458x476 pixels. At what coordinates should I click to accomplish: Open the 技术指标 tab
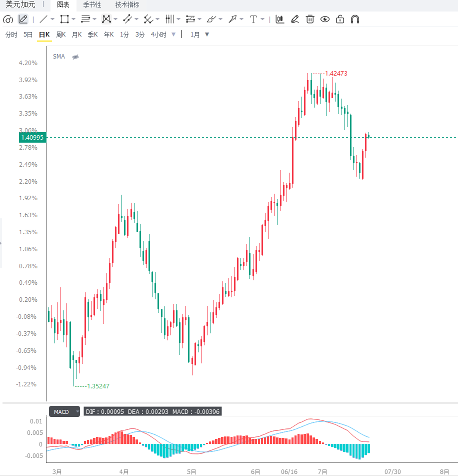[127, 5]
